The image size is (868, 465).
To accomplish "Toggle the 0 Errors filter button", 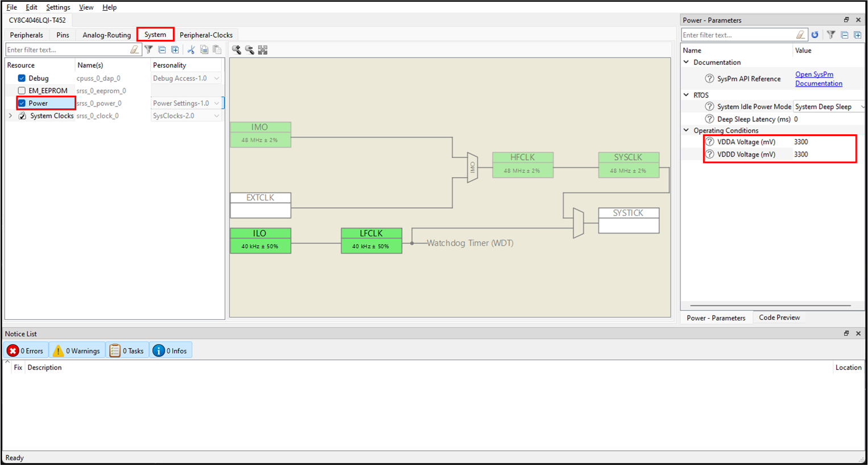I will pos(26,351).
